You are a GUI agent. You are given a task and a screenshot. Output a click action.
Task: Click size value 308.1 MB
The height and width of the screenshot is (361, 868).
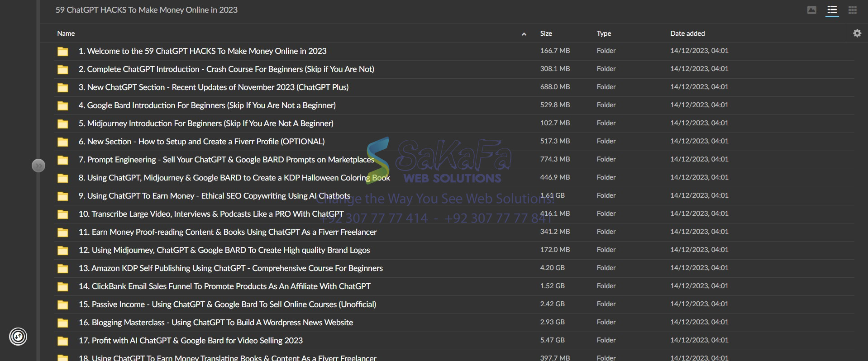[x=555, y=69]
